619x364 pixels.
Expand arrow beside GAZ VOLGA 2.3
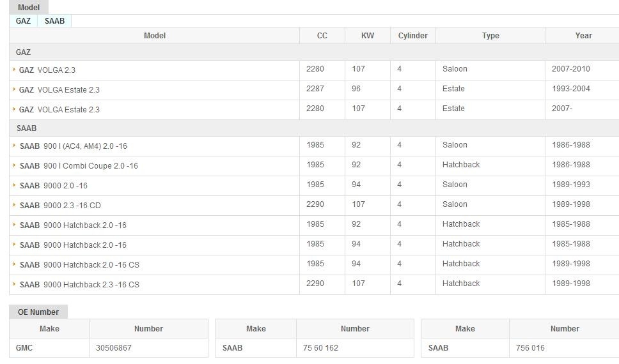pos(14,70)
